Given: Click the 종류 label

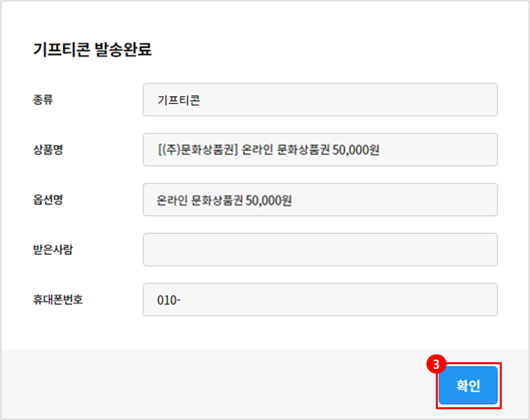Looking at the screenshot, I should pyautogui.click(x=43, y=100).
